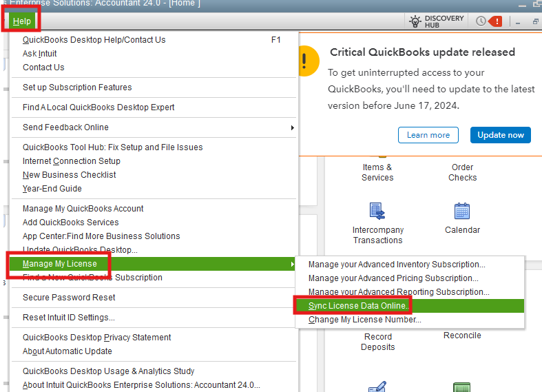Open QuickBooks Tool Hub entry
Image resolution: width=542 pixels, height=392 pixels.
click(x=154, y=147)
